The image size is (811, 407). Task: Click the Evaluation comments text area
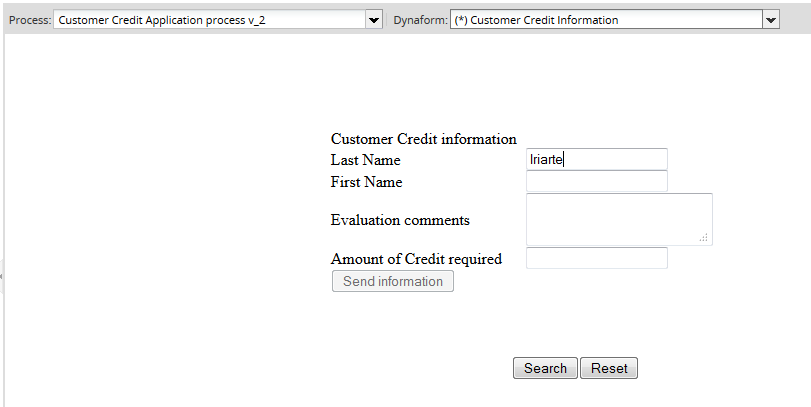coord(618,218)
